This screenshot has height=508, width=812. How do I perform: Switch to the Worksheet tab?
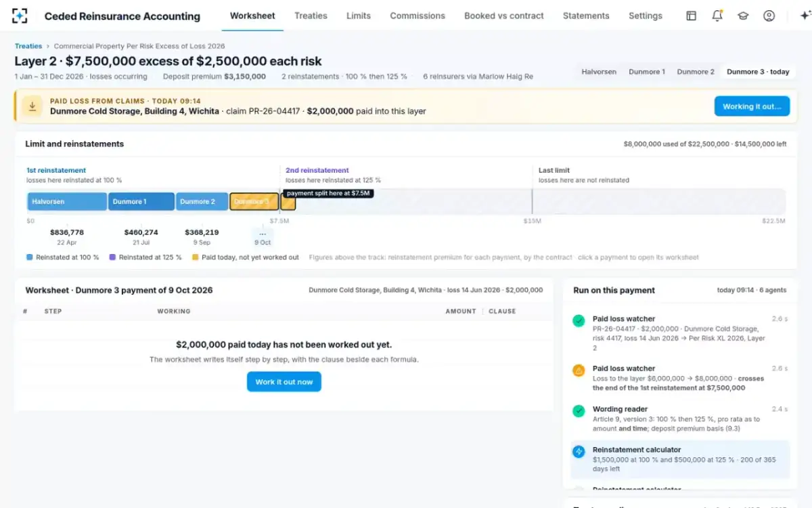(252, 16)
